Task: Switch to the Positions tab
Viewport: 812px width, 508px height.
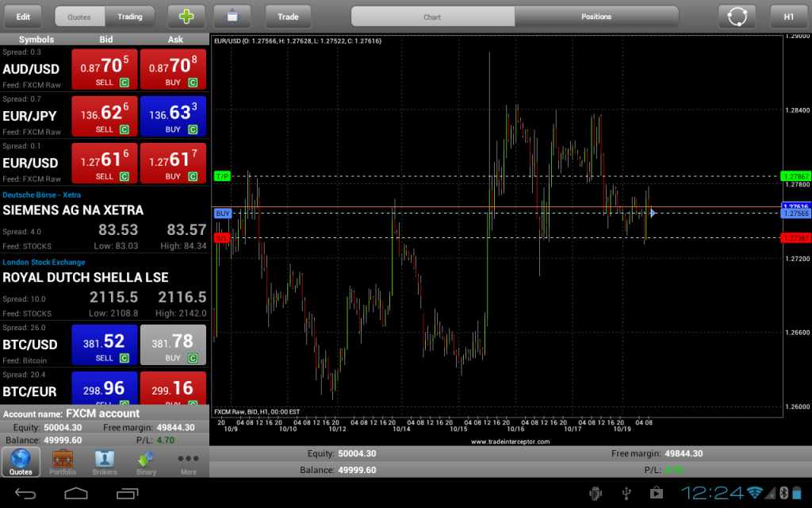Action: pos(596,17)
